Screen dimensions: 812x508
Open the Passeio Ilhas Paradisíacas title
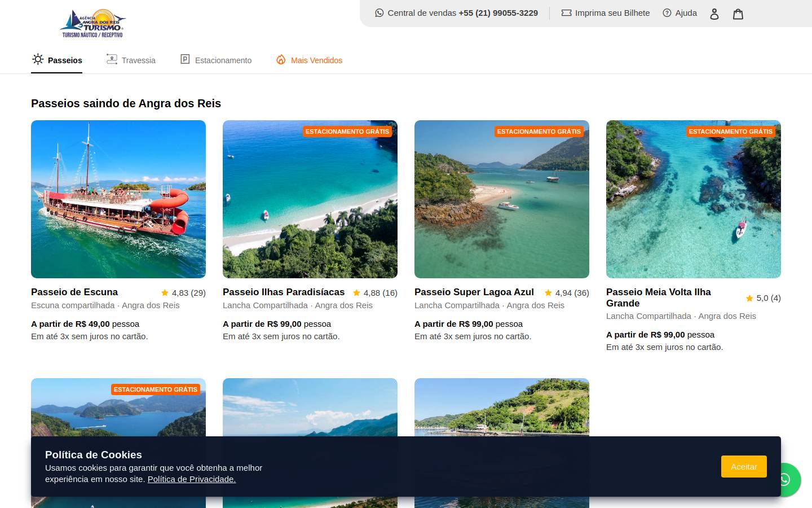284,292
